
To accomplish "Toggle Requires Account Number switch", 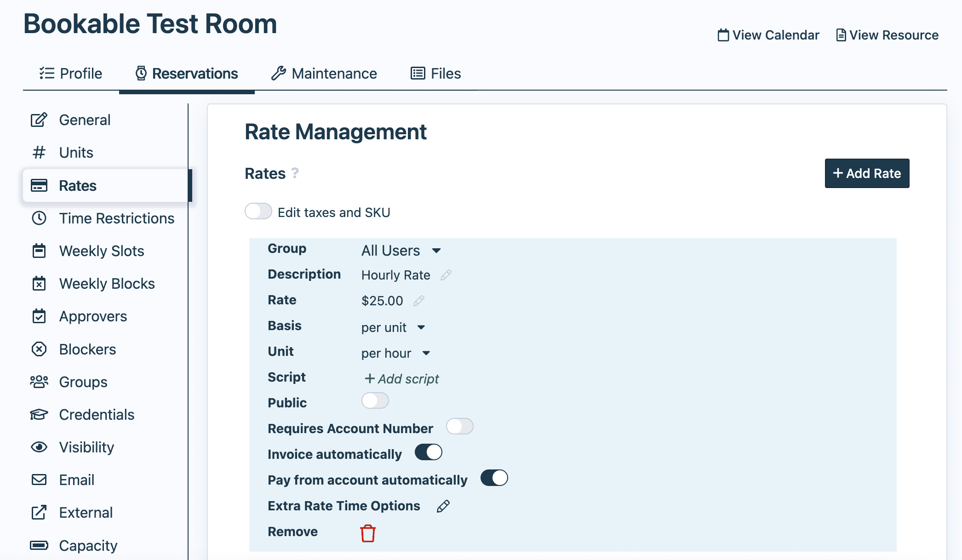I will [x=459, y=427].
